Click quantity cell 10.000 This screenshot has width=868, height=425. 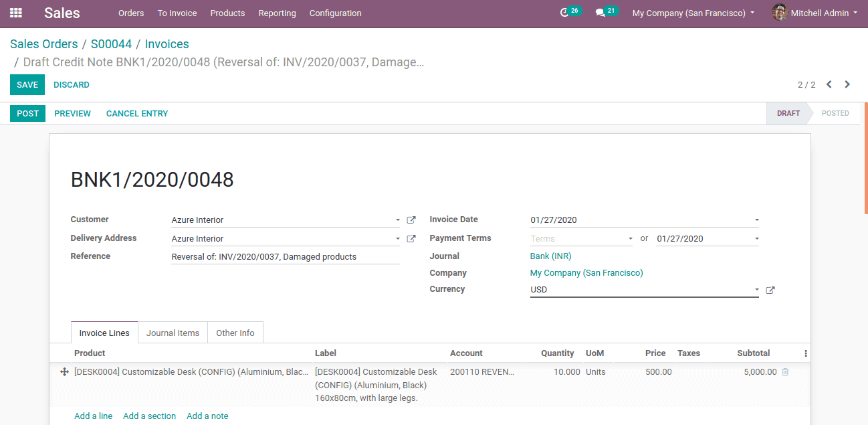pos(566,372)
